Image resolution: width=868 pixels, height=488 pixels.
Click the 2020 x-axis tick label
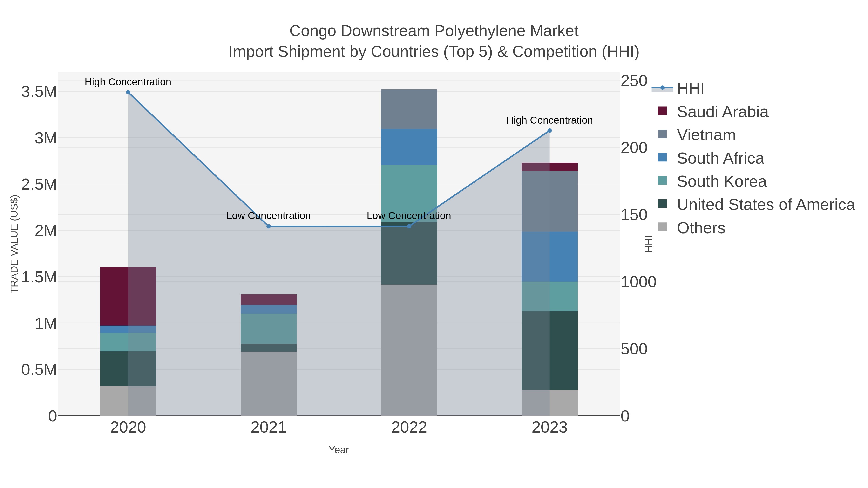128,427
